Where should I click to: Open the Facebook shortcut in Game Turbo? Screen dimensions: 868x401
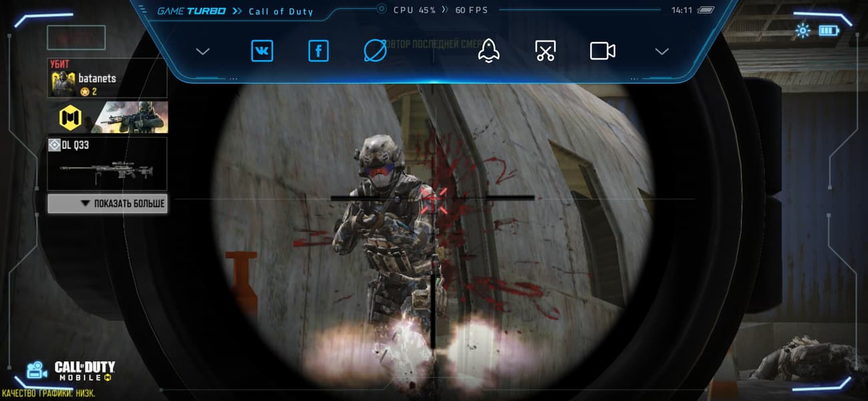(x=318, y=51)
